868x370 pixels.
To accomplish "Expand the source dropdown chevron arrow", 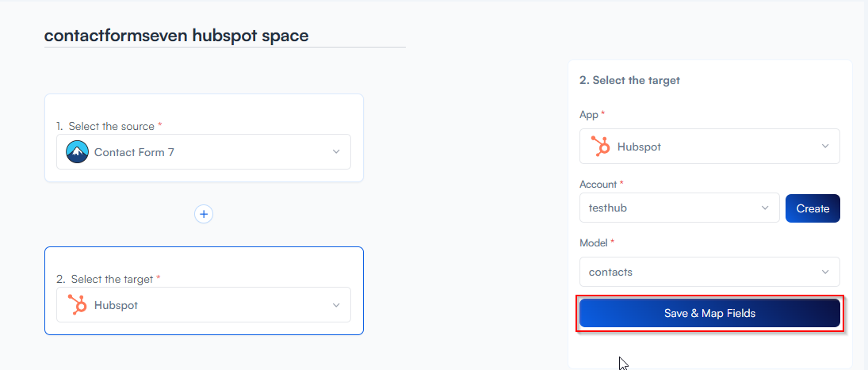I will click(336, 152).
